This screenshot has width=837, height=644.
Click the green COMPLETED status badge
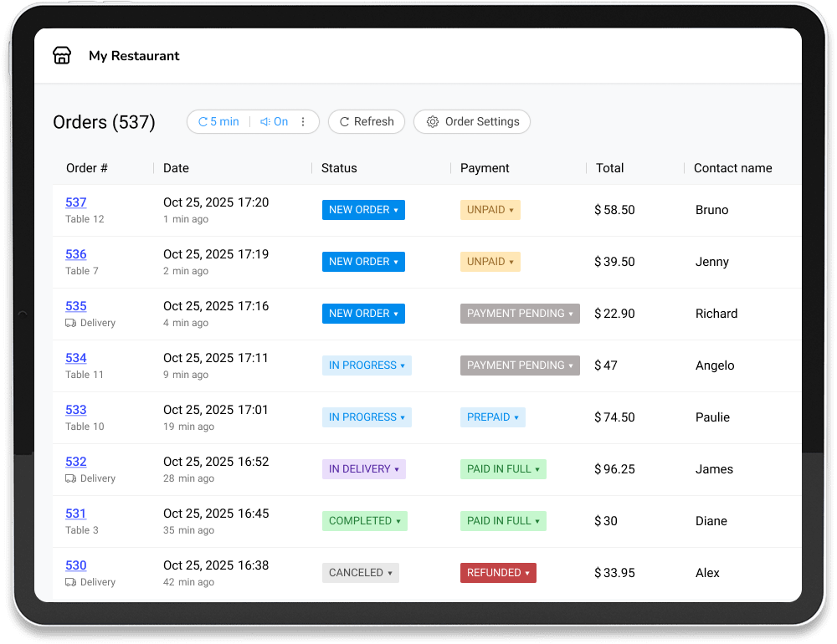[364, 521]
